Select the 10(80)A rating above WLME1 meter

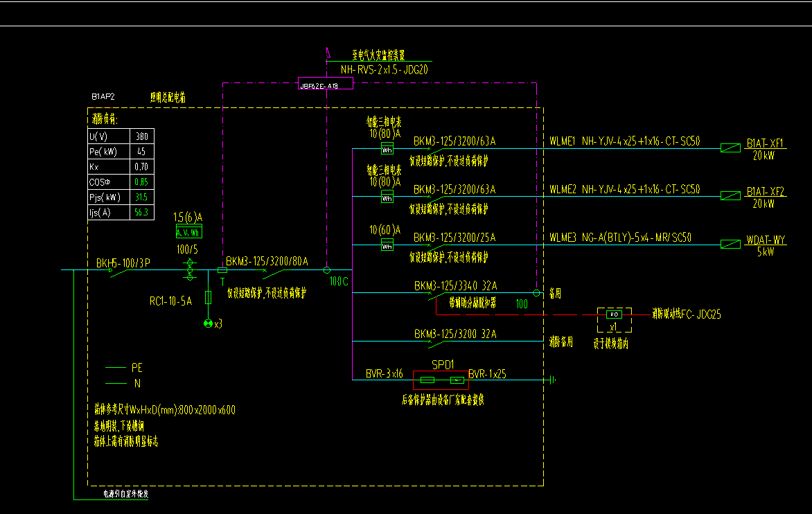point(385,134)
